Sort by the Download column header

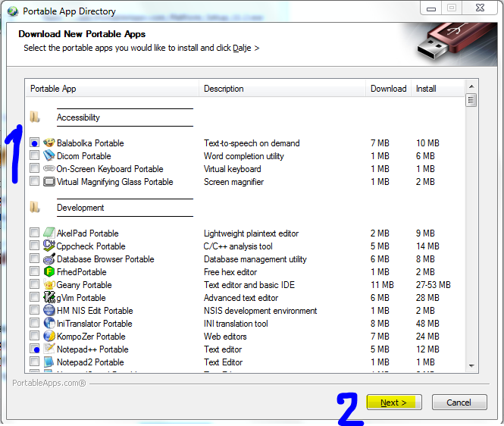pos(388,89)
